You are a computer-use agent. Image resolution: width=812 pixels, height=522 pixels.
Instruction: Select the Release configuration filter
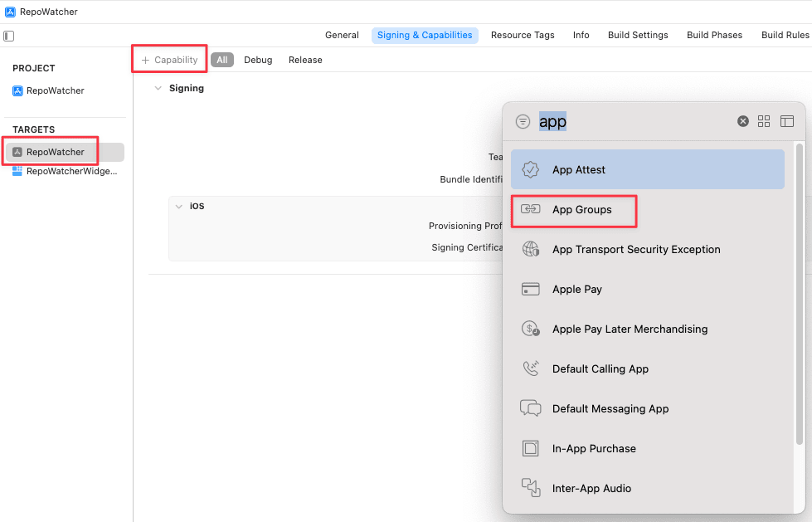305,60
